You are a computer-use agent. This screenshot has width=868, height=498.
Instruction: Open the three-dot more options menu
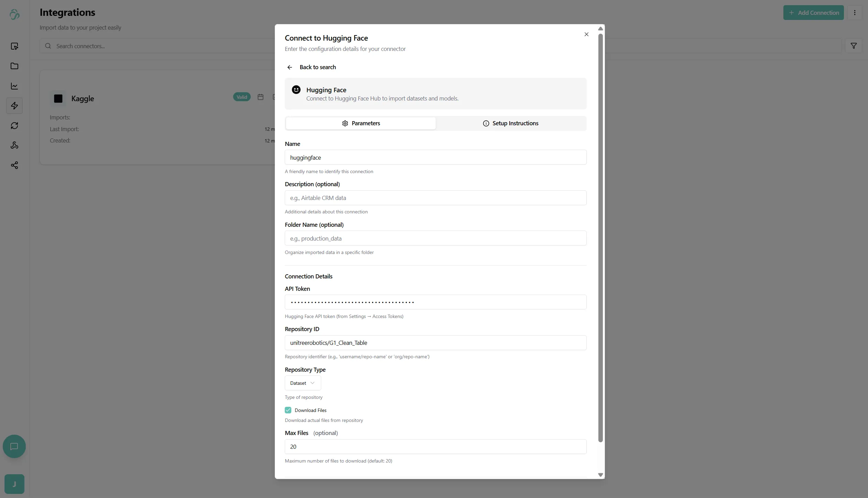tap(855, 13)
